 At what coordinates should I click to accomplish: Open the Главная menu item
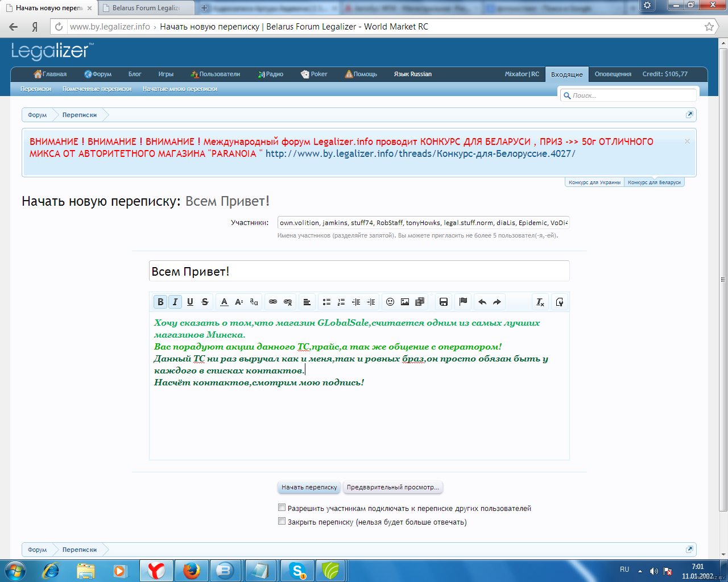point(50,74)
